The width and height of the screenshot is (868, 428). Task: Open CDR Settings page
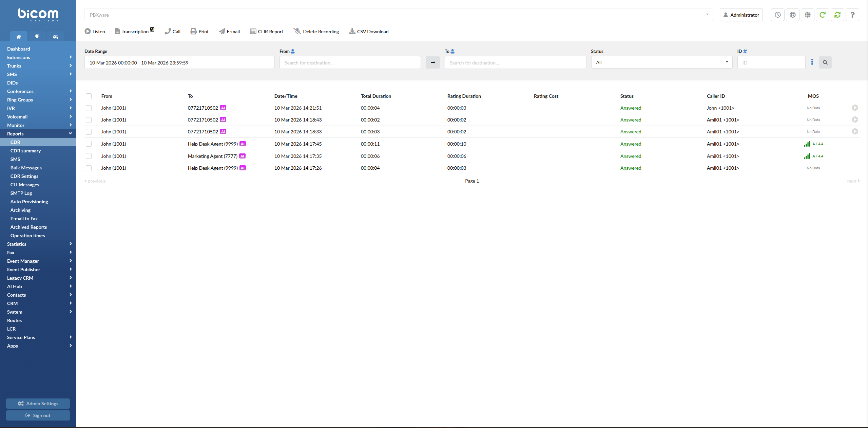pyautogui.click(x=24, y=176)
